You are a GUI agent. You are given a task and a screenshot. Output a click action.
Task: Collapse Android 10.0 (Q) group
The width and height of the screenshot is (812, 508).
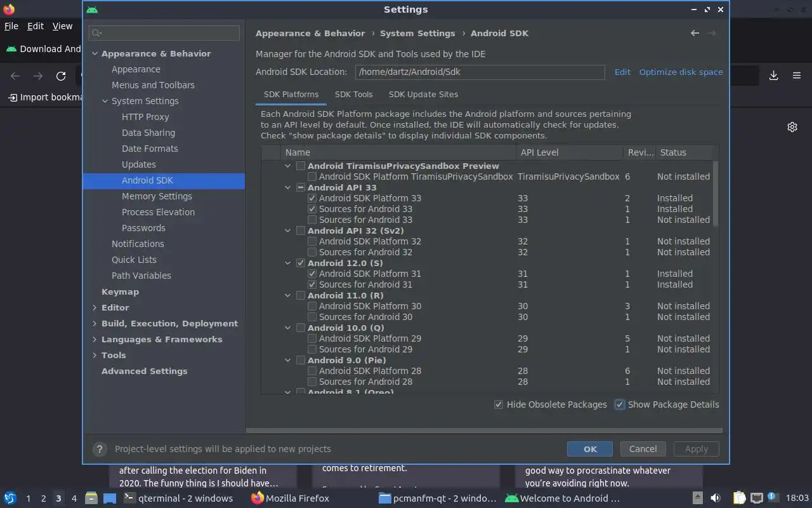point(287,328)
